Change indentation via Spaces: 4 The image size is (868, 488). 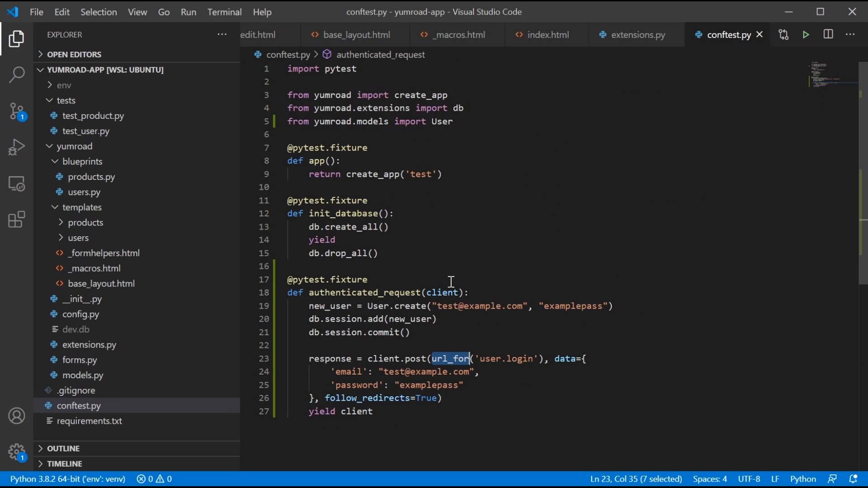coord(710,479)
